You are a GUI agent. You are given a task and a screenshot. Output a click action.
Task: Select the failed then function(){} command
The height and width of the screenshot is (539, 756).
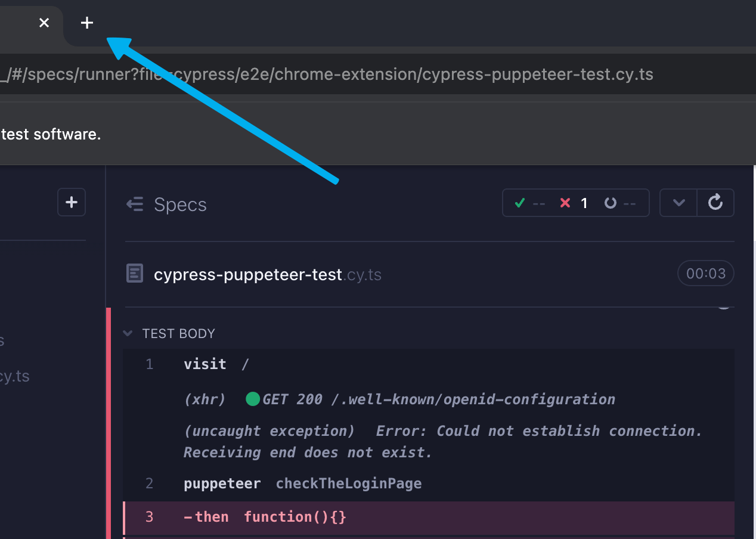point(429,517)
